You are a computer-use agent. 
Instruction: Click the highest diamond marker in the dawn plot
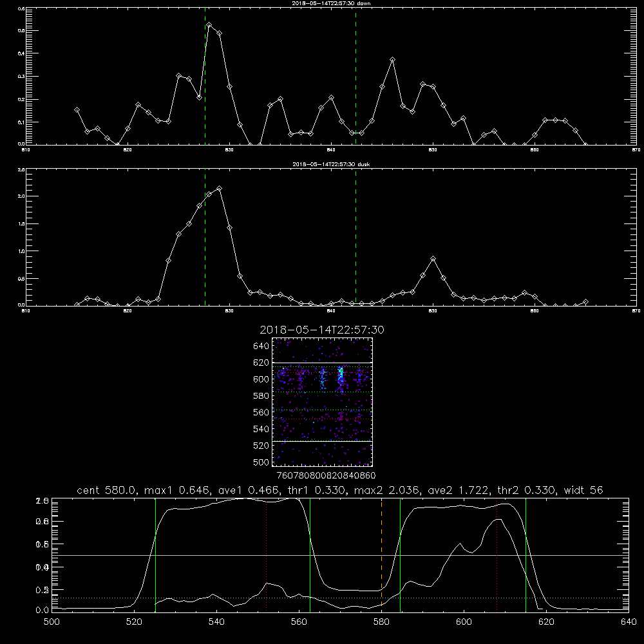click(209, 25)
